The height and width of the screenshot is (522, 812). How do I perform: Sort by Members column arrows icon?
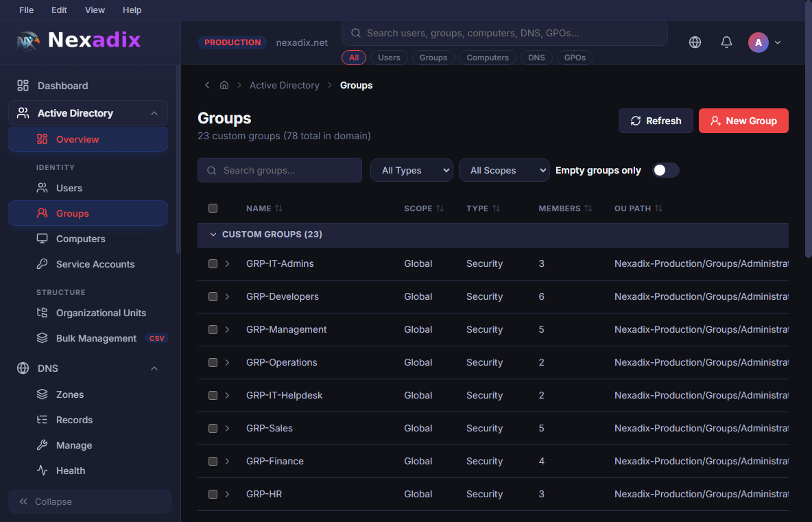point(588,208)
